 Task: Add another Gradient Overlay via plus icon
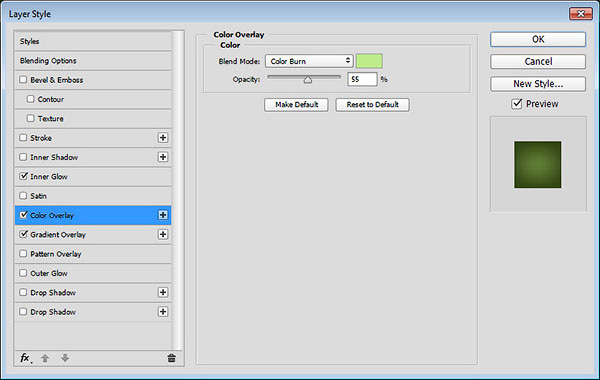tap(163, 234)
